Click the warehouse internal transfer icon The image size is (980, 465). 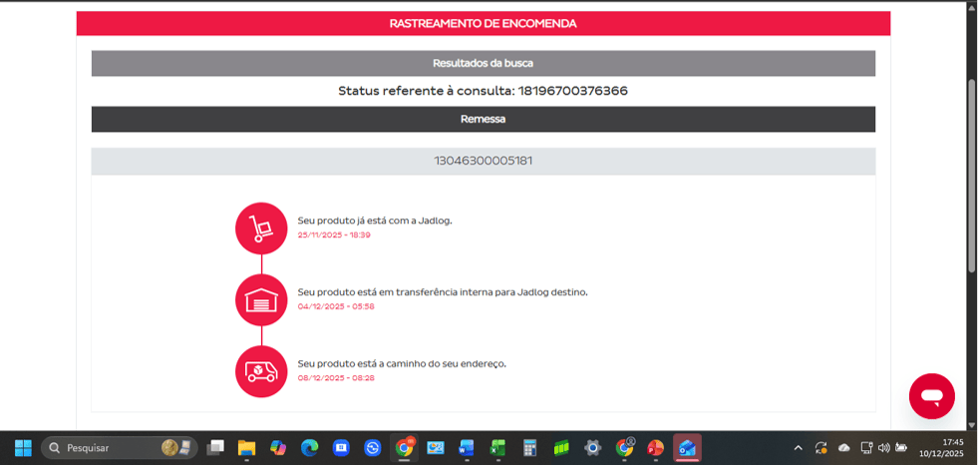click(x=261, y=299)
